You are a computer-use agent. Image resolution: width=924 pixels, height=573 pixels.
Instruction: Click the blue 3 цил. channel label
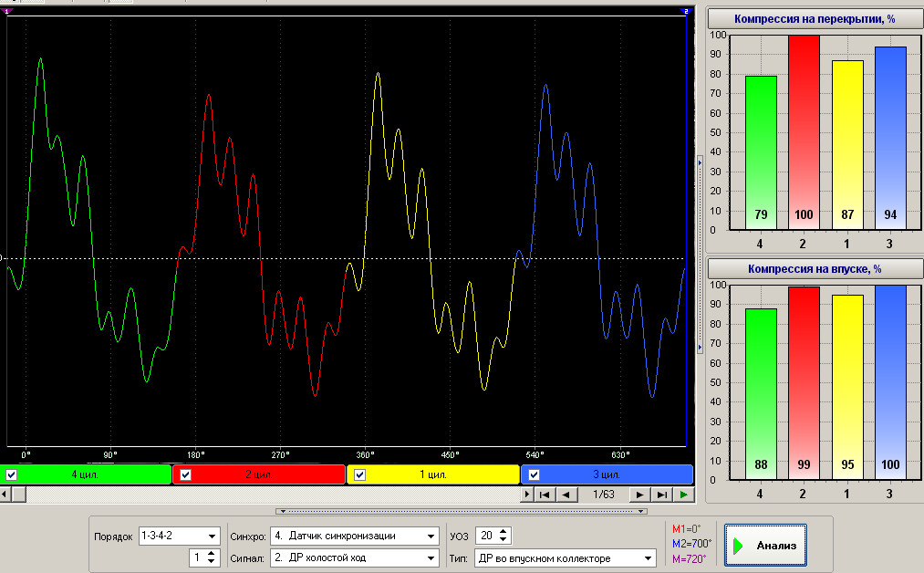607,474
